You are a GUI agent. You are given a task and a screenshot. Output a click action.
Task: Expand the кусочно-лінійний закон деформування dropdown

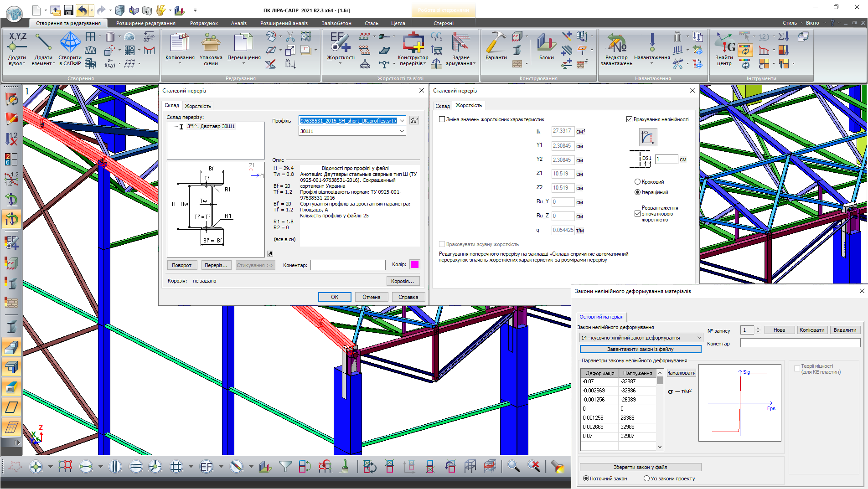[699, 338]
